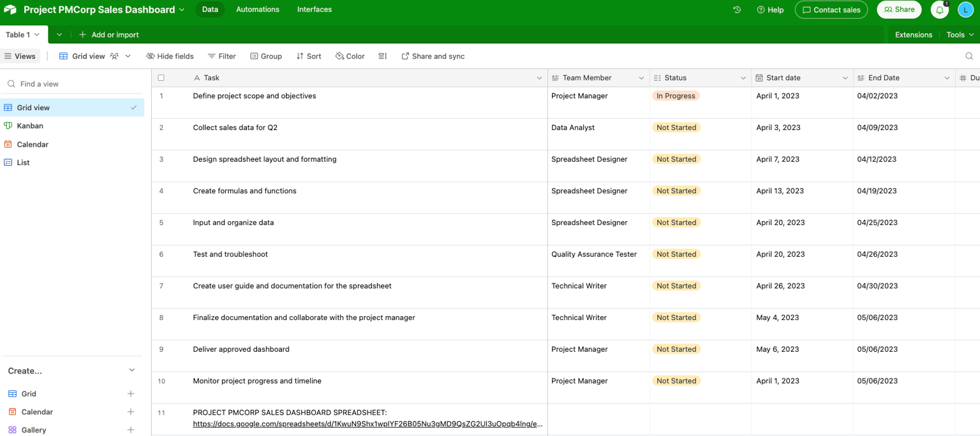Open Share and sync

pos(433,56)
